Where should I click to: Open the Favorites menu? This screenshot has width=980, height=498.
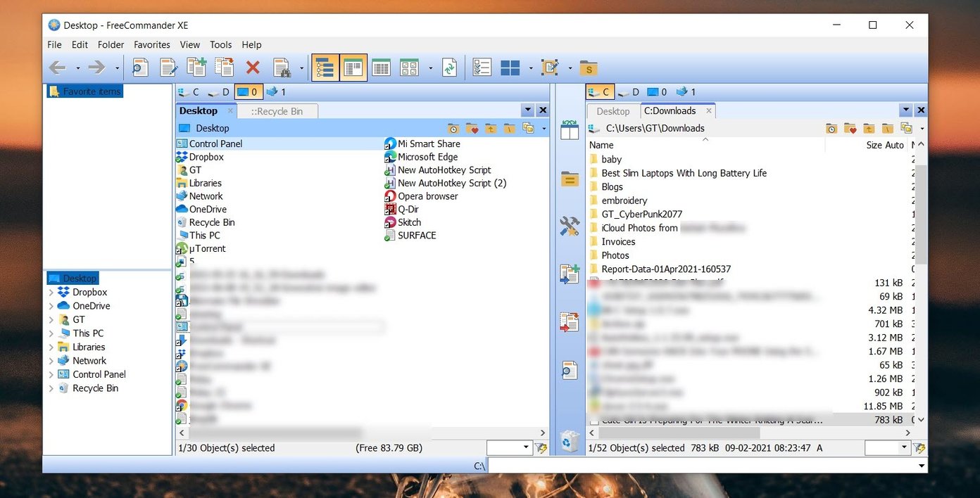tap(152, 44)
